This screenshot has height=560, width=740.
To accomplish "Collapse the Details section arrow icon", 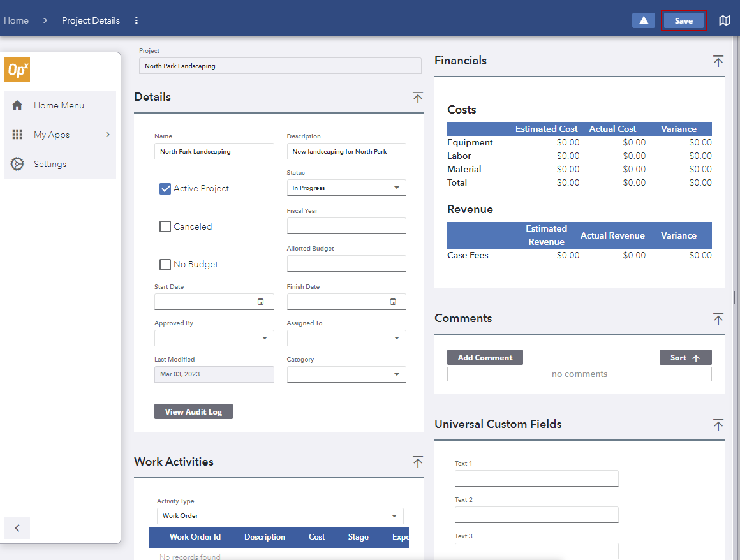I will pos(418,98).
